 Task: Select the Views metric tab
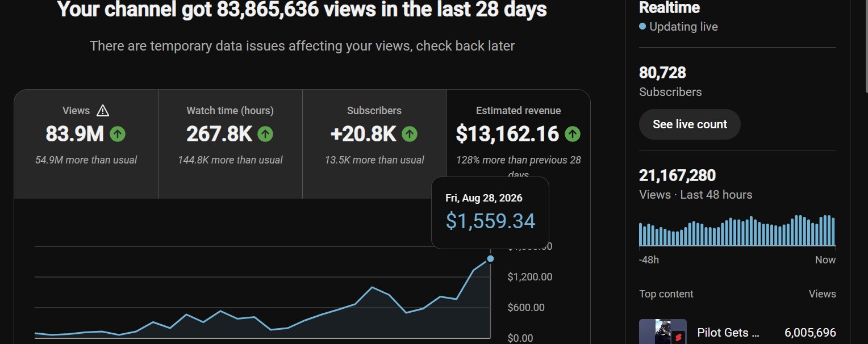86,144
